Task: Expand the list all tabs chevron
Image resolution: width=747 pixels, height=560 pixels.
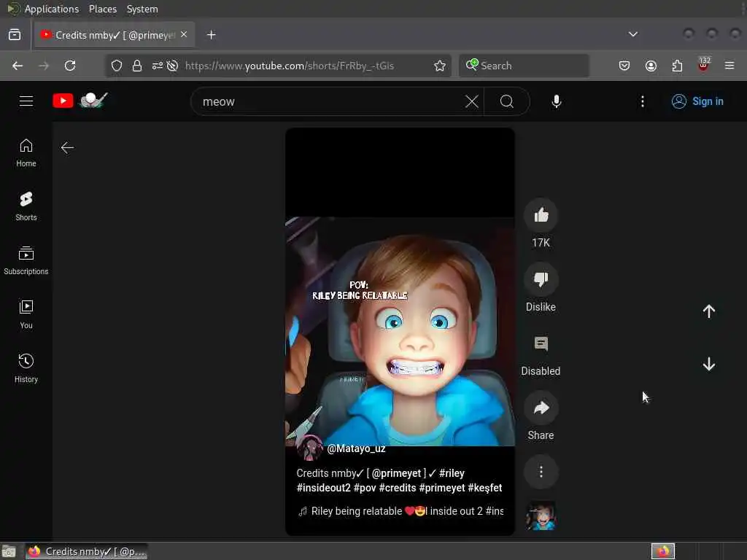Action: (632, 34)
